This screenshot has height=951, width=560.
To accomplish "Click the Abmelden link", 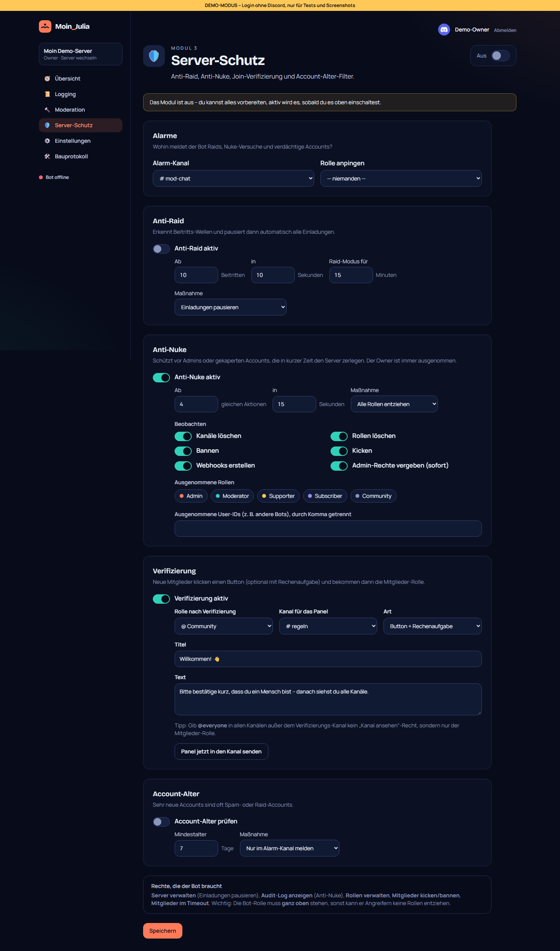I will coord(505,30).
